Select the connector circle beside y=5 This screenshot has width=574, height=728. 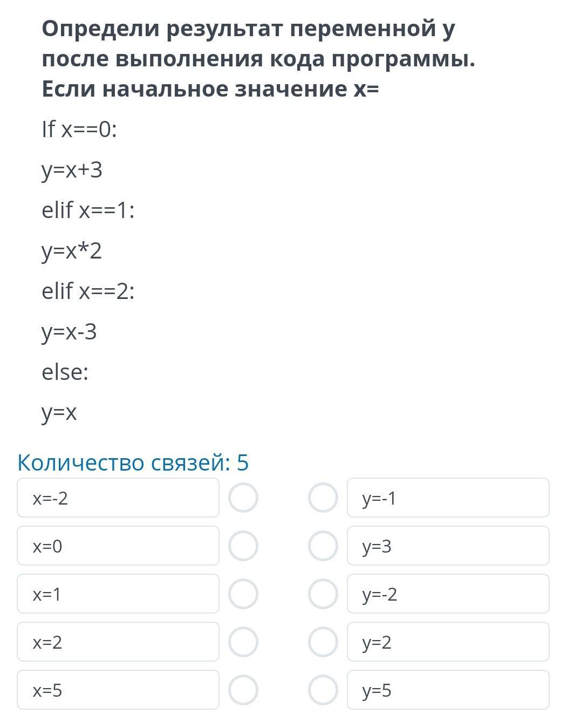tap(323, 690)
